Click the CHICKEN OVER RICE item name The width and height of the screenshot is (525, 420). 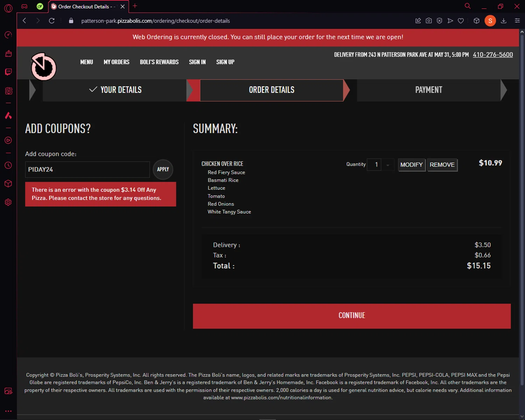point(222,164)
